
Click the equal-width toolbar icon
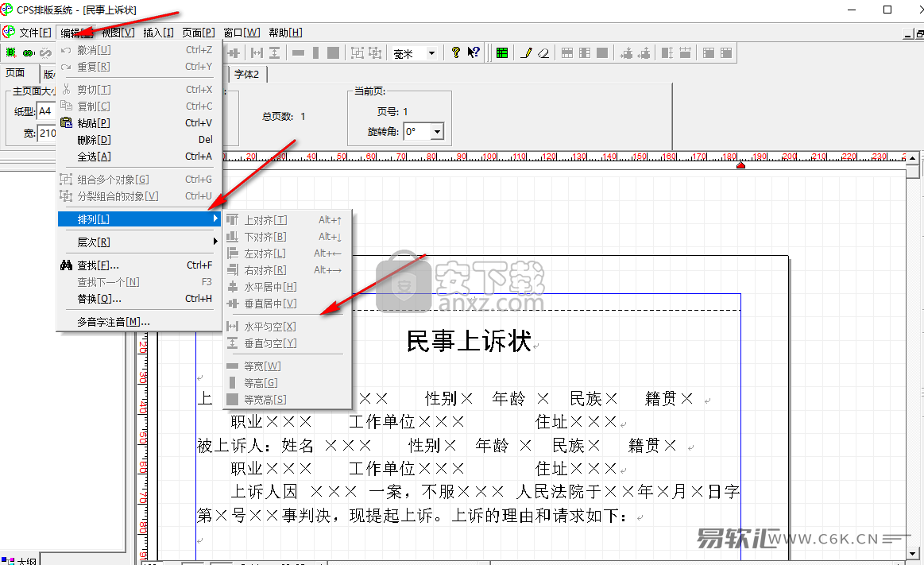point(298,53)
